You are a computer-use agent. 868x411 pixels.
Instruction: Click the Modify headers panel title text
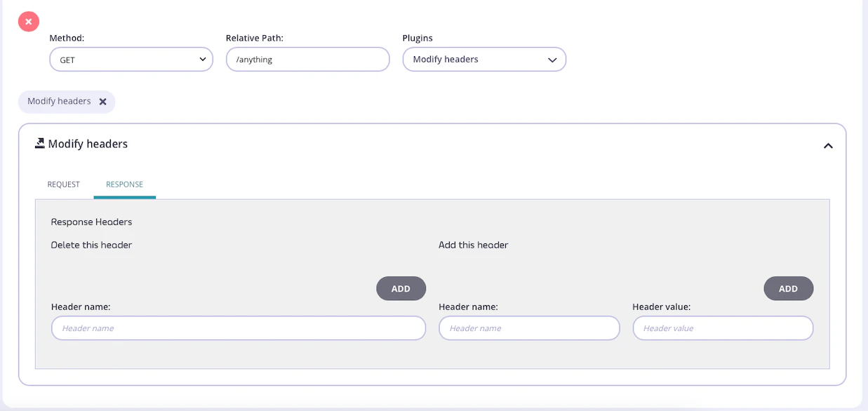click(x=87, y=144)
